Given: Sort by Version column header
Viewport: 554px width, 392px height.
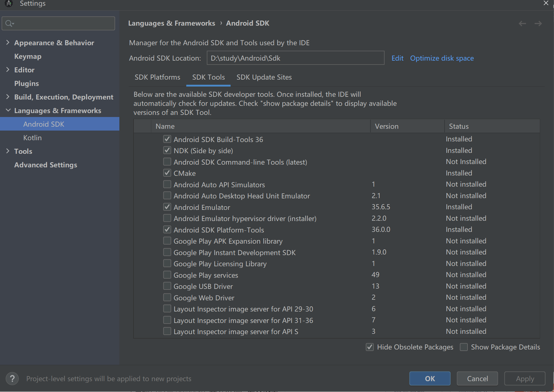Looking at the screenshot, I should (x=408, y=126).
